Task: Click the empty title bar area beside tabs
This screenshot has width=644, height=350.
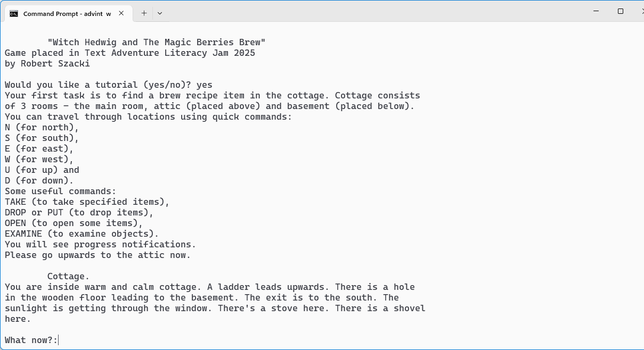Action: click(373, 11)
